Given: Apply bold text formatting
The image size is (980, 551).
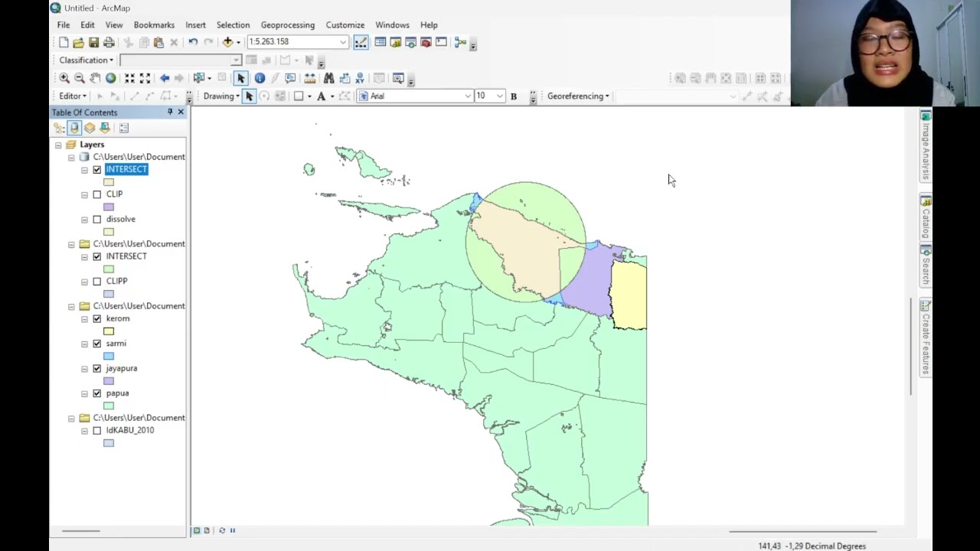Looking at the screenshot, I should pos(513,96).
